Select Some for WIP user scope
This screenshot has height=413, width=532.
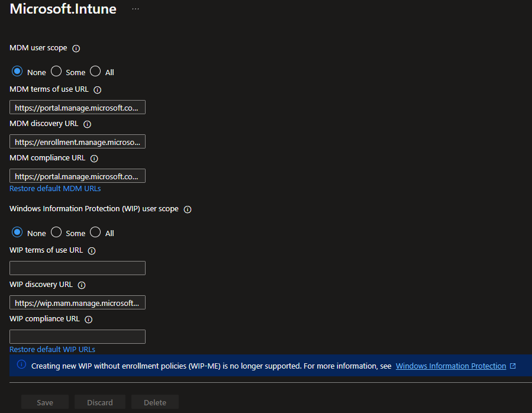coord(56,232)
